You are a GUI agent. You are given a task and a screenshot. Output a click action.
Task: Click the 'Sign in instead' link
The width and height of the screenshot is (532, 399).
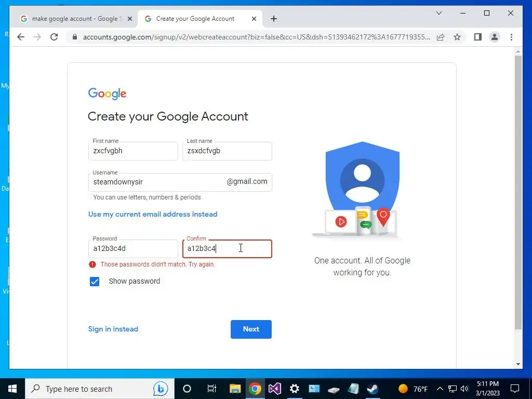click(x=113, y=329)
